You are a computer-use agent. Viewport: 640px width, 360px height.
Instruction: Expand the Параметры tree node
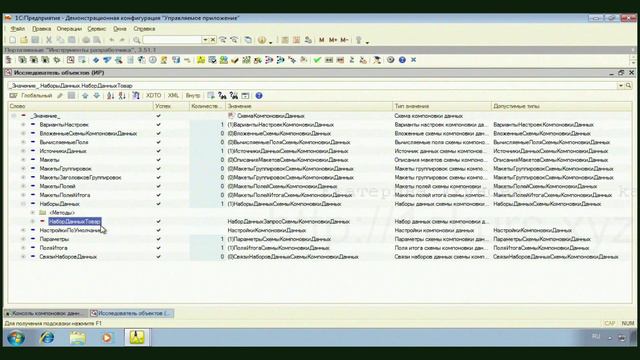point(23,239)
